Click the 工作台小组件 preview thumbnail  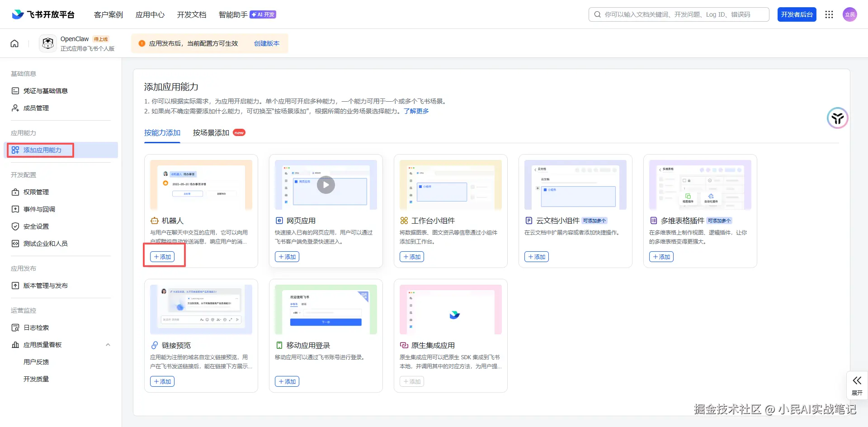coord(451,185)
